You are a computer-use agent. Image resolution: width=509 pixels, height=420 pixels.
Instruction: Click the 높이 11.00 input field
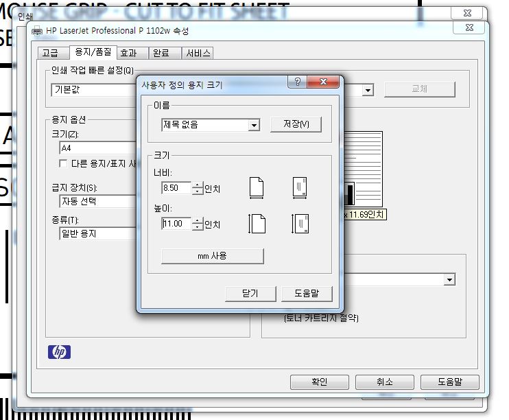pyautogui.click(x=176, y=224)
